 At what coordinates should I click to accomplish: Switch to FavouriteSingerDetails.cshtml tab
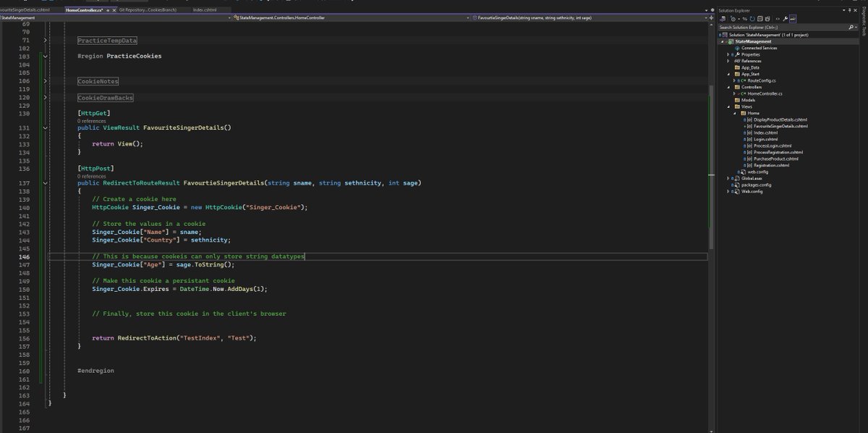point(25,11)
